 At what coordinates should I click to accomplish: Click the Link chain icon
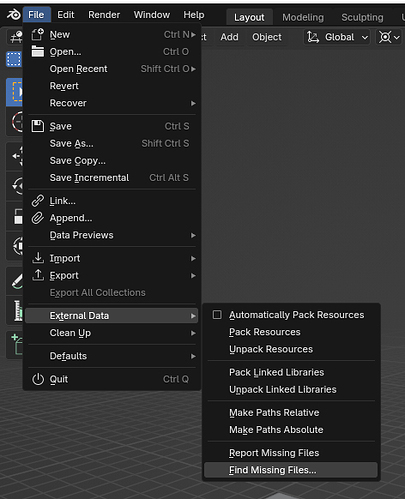(x=38, y=201)
